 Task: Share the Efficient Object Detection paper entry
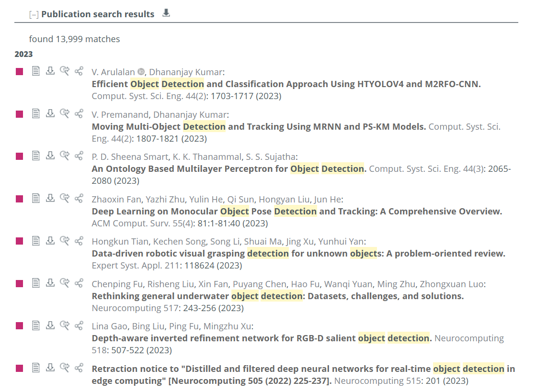point(79,71)
